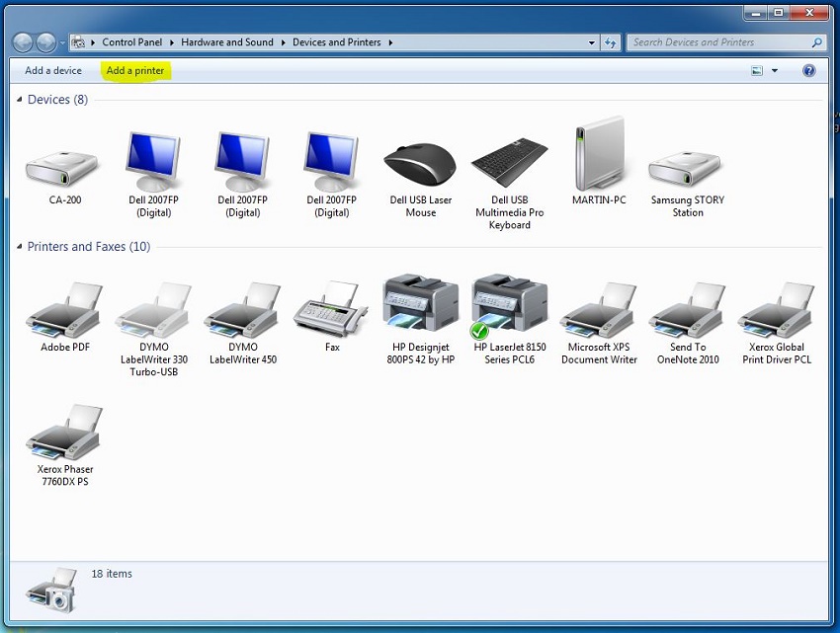Select the Samsung STORY Station drive
The width and height of the screenshot is (840, 633).
click(x=687, y=169)
